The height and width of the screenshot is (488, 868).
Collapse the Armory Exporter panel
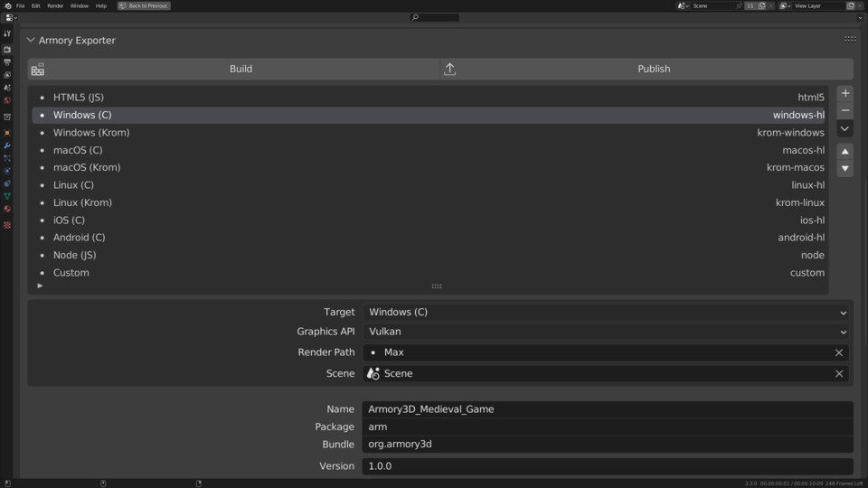(x=31, y=41)
